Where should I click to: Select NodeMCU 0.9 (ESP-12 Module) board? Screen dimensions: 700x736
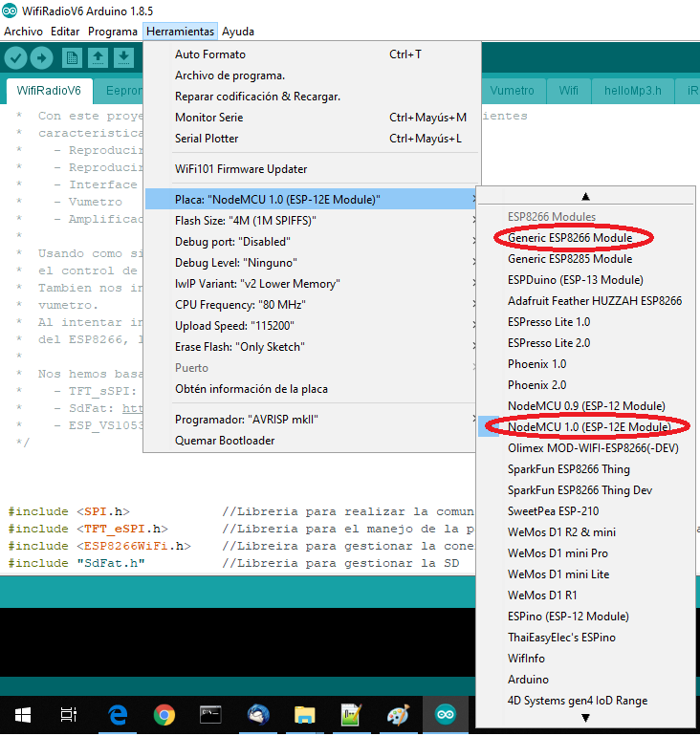(585, 406)
